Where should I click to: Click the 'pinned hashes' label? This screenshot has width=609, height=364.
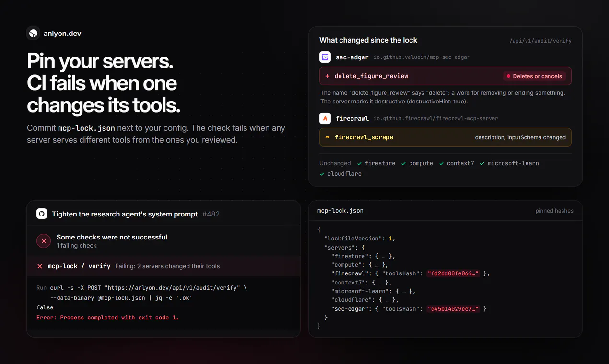(554, 211)
